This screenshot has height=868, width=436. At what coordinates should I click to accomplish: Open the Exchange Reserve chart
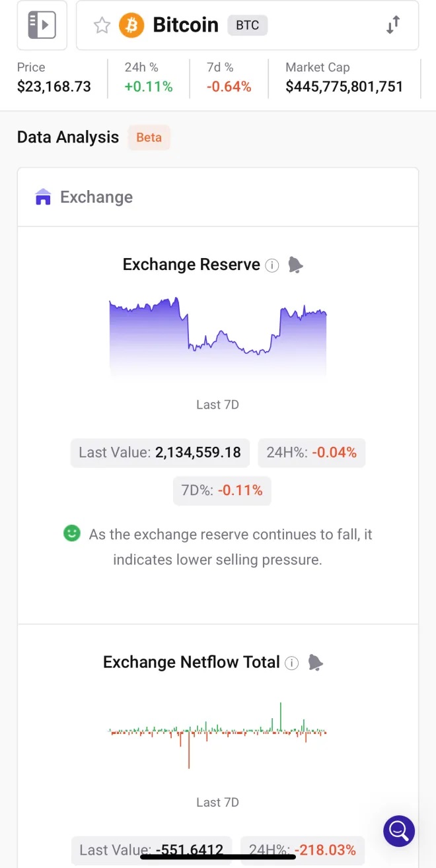218,337
